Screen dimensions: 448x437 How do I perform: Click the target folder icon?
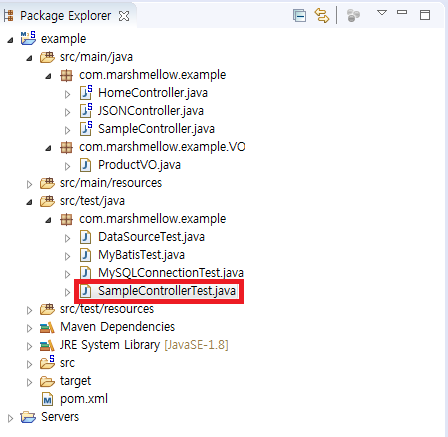point(47,381)
